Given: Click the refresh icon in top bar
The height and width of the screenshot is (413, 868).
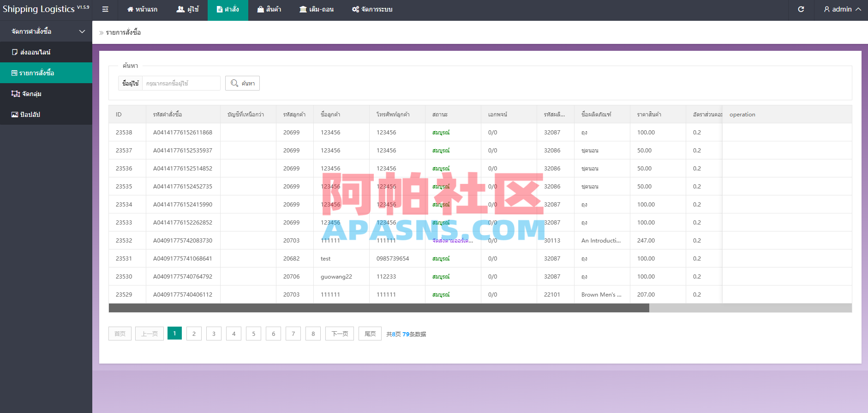Looking at the screenshot, I should pos(801,9).
